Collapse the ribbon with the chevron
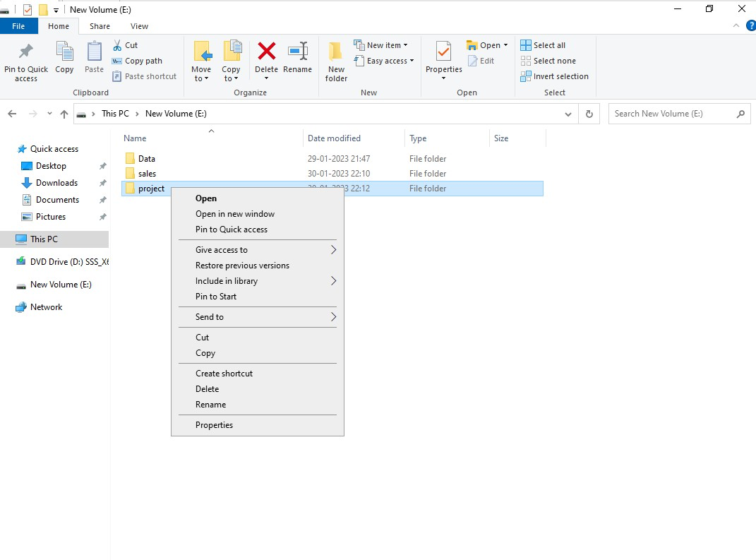756x560 pixels. 736,25
